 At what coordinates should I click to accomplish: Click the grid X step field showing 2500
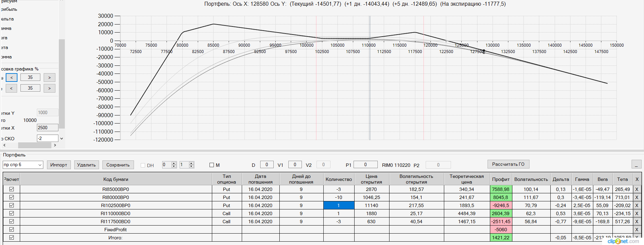[x=47, y=128]
